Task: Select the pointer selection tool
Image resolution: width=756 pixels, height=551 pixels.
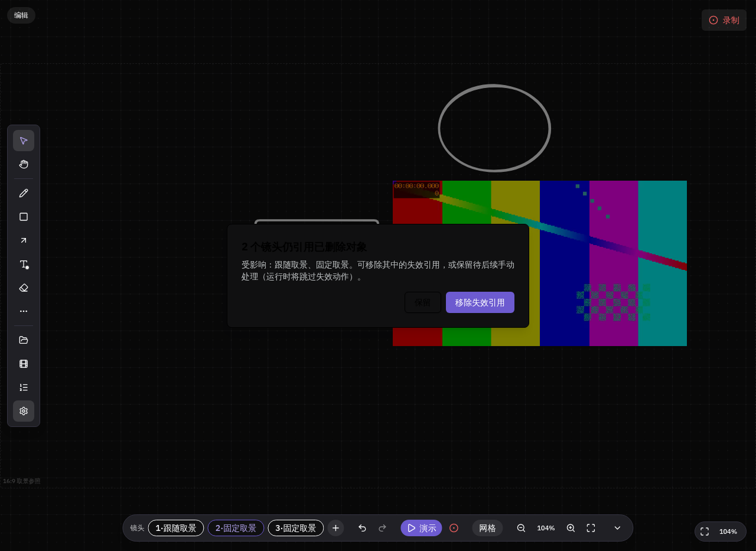Action: (x=24, y=141)
